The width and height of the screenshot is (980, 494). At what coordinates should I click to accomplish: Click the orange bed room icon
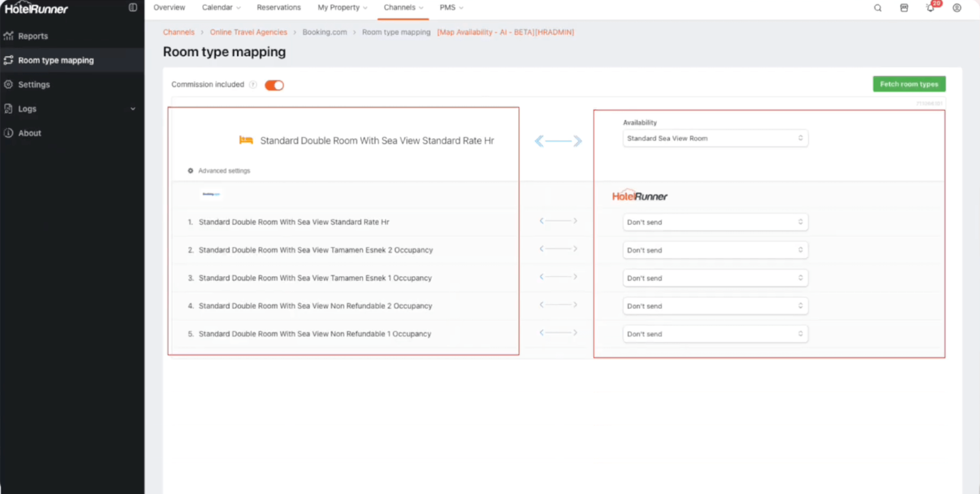(246, 140)
